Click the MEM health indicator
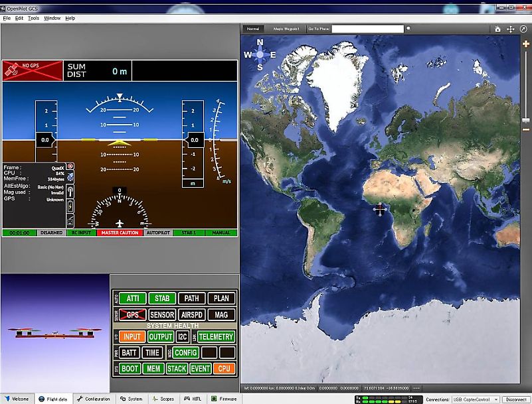532x404 pixels. [153, 369]
